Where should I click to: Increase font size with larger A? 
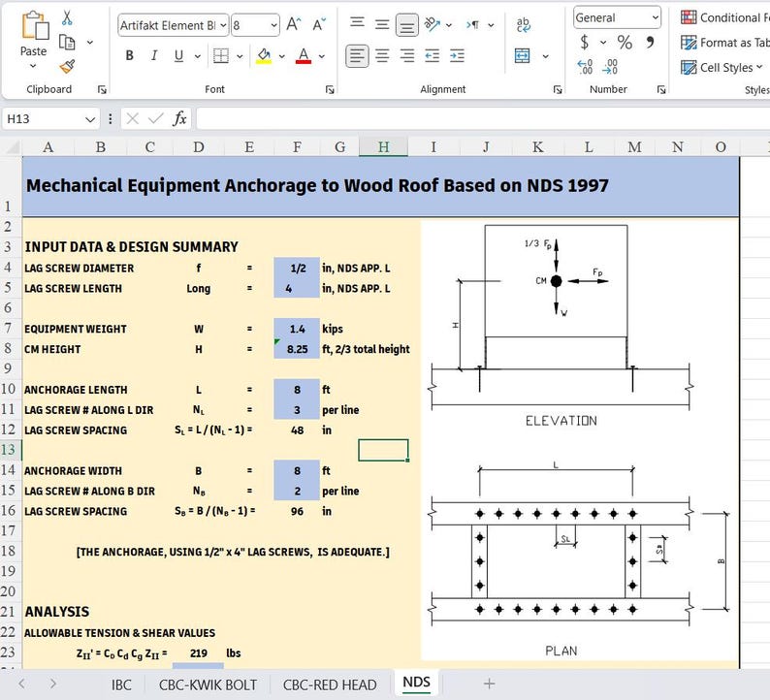294,24
